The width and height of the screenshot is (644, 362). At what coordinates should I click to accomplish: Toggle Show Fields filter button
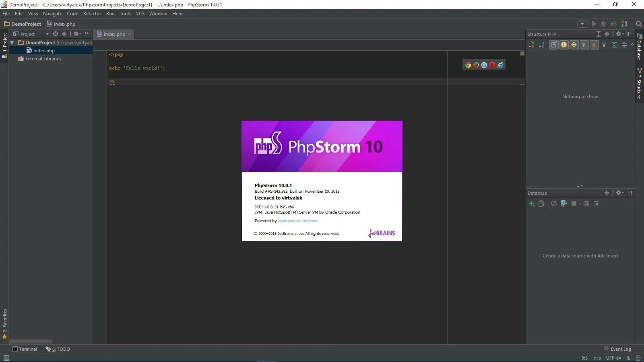(x=564, y=45)
